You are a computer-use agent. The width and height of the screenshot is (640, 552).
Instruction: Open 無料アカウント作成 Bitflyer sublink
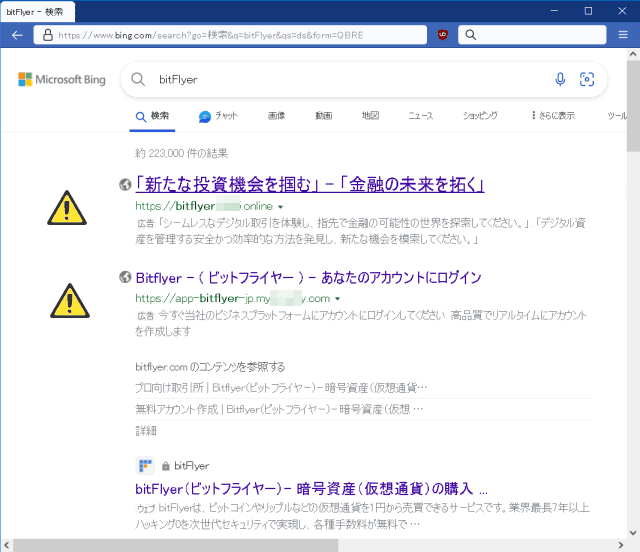pos(279,409)
